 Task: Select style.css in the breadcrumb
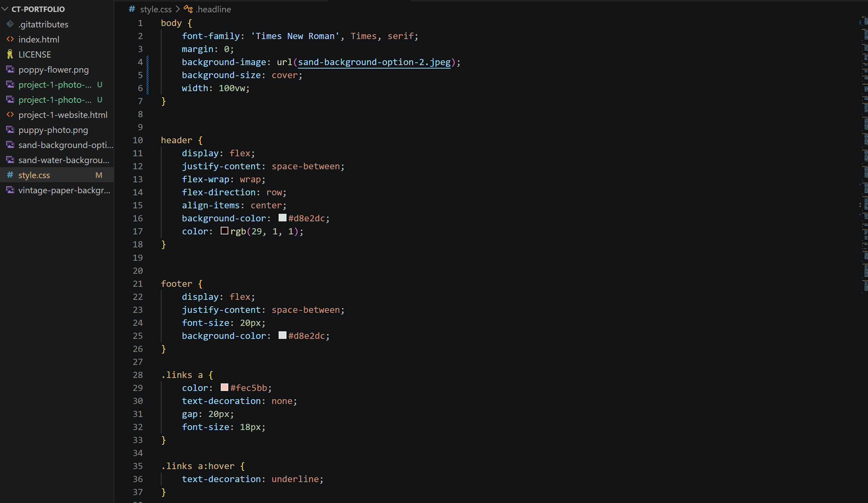(x=156, y=9)
